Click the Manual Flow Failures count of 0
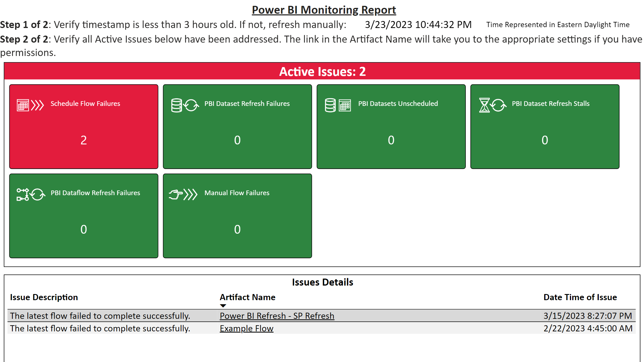The width and height of the screenshot is (644, 362). coord(237,229)
